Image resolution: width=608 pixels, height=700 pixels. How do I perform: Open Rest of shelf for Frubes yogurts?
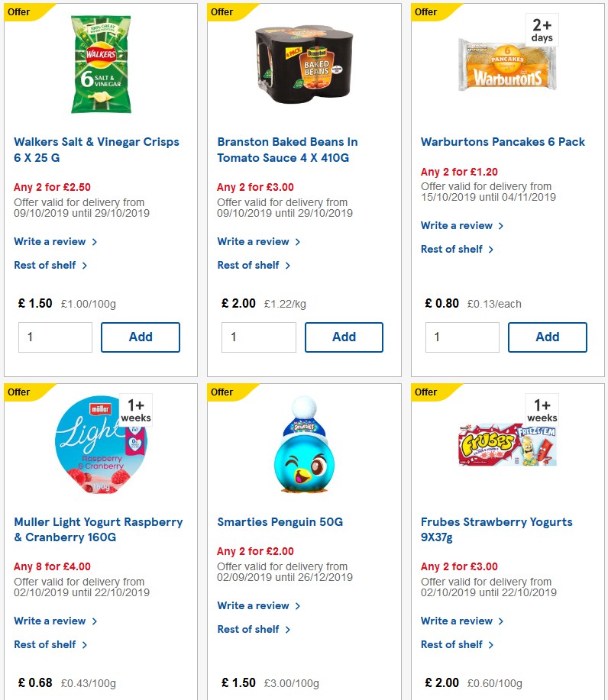(x=452, y=644)
